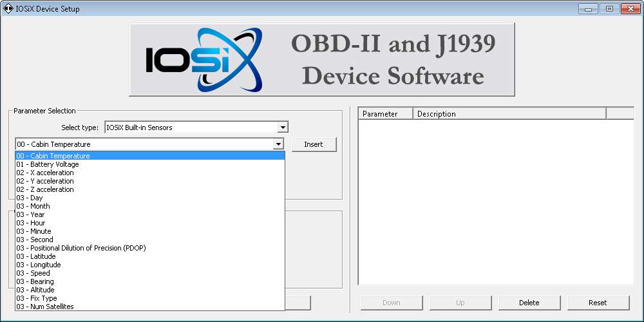This screenshot has width=644, height=322.
Task: Pick 03 - Speed parameter
Action: click(x=150, y=273)
